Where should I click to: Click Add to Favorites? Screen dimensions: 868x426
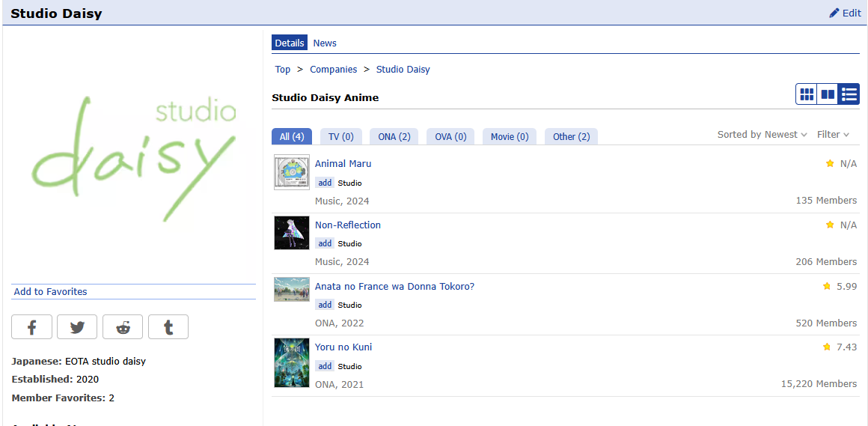point(50,291)
